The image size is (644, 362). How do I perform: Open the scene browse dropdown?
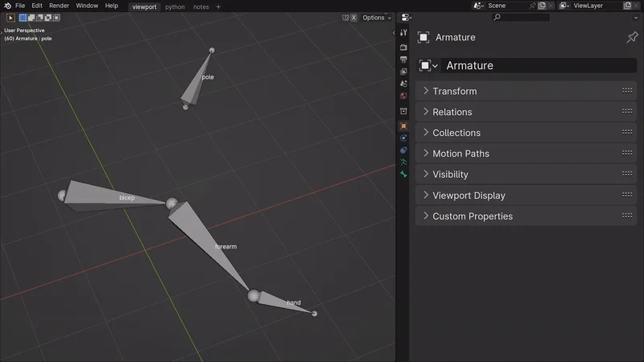pyautogui.click(x=479, y=6)
